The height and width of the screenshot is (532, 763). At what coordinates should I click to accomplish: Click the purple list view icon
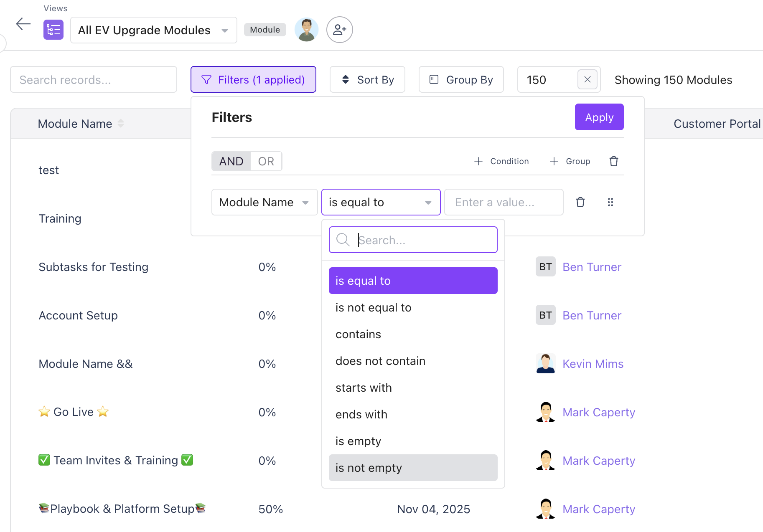pyautogui.click(x=53, y=30)
